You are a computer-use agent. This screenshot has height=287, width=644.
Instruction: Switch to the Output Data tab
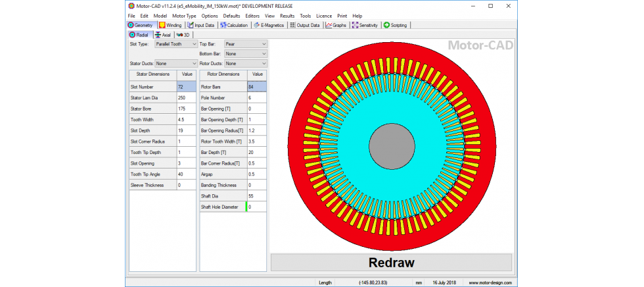pyautogui.click(x=305, y=25)
